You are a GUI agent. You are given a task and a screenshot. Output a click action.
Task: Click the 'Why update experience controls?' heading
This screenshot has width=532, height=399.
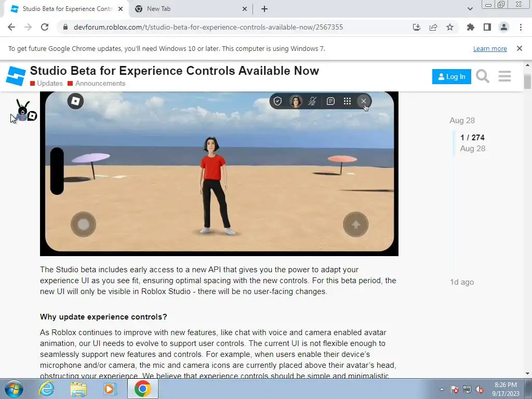(x=103, y=316)
